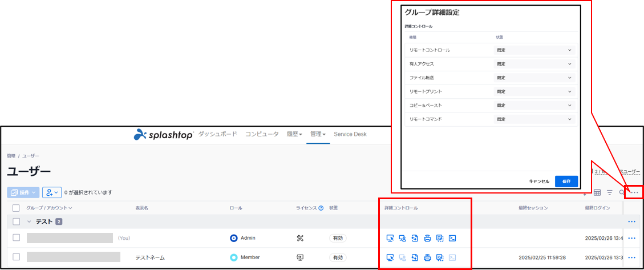The height and width of the screenshot is (270, 644).
Task: Open the column layout table icon
Action: coord(597,193)
